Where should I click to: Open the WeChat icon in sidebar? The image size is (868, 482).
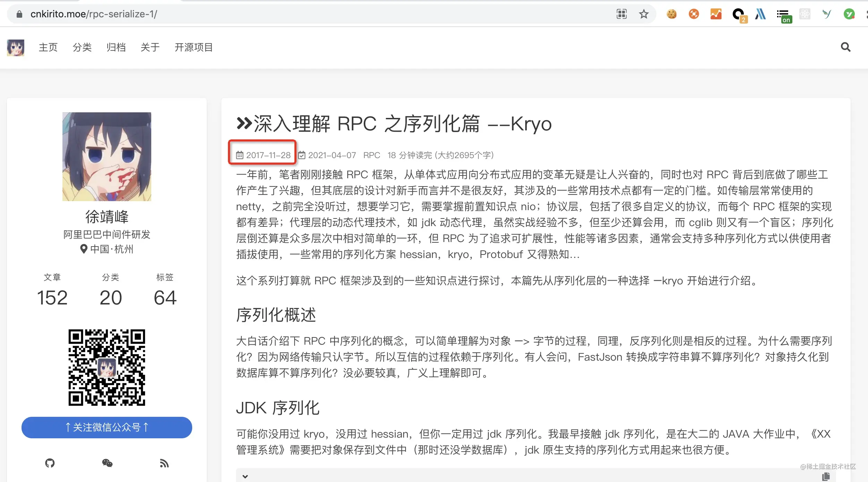point(107,463)
